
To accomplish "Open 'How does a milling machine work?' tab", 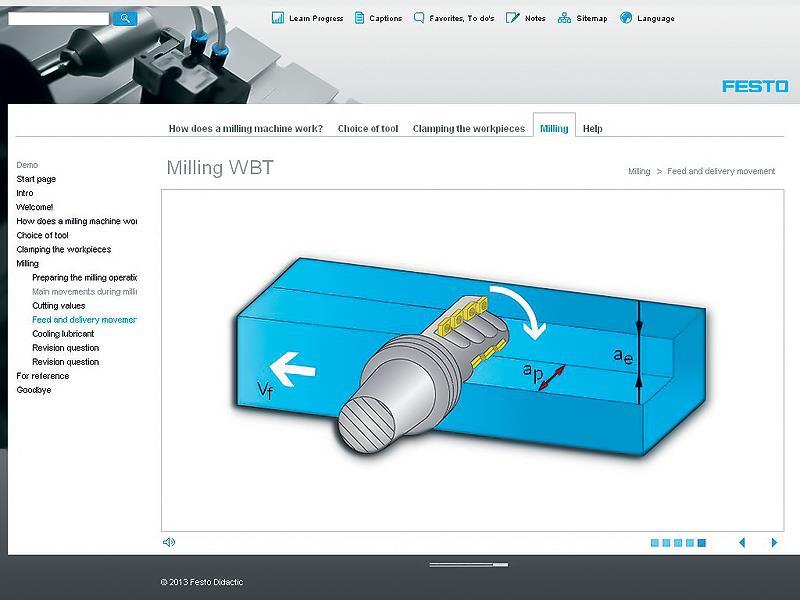I will 246,129.
